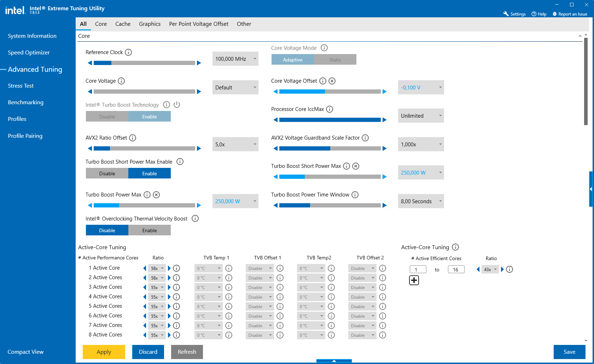
Task: Collapse the Core section with the chevron
Action: 580,36
